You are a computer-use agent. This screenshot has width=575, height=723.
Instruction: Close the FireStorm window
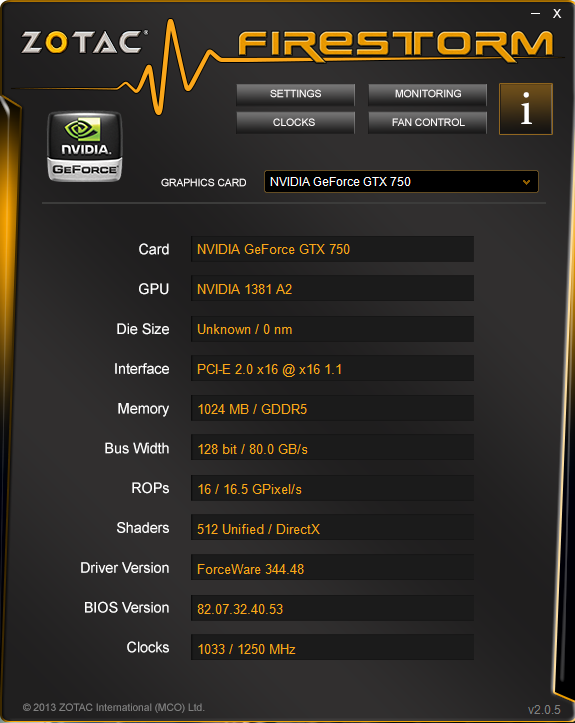[x=557, y=14]
